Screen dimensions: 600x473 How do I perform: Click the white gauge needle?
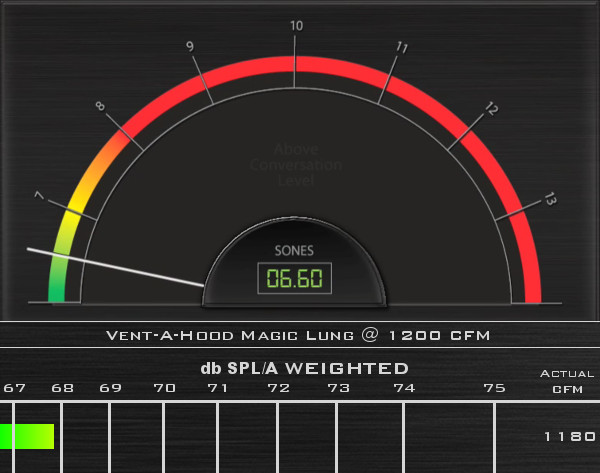tap(115, 267)
